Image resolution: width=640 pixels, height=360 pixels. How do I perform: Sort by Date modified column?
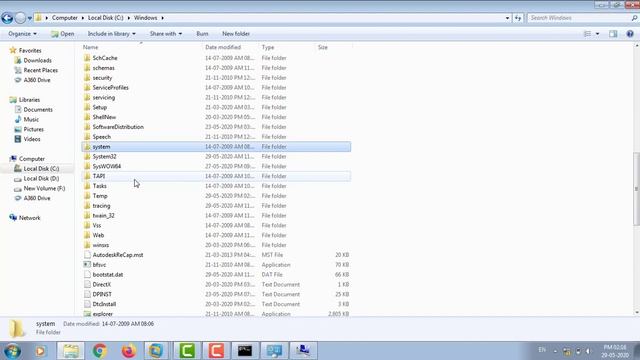point(223,47)
